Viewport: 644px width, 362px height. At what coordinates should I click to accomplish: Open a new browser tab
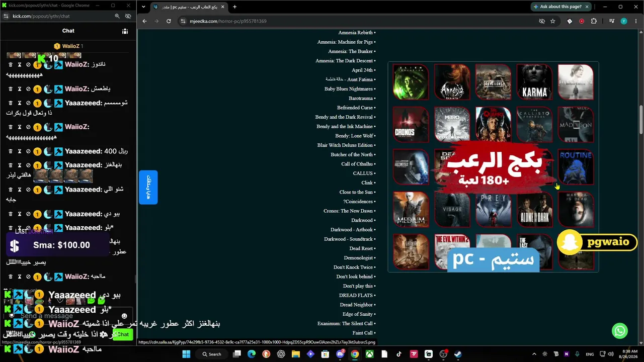click(x=234, y=7)
